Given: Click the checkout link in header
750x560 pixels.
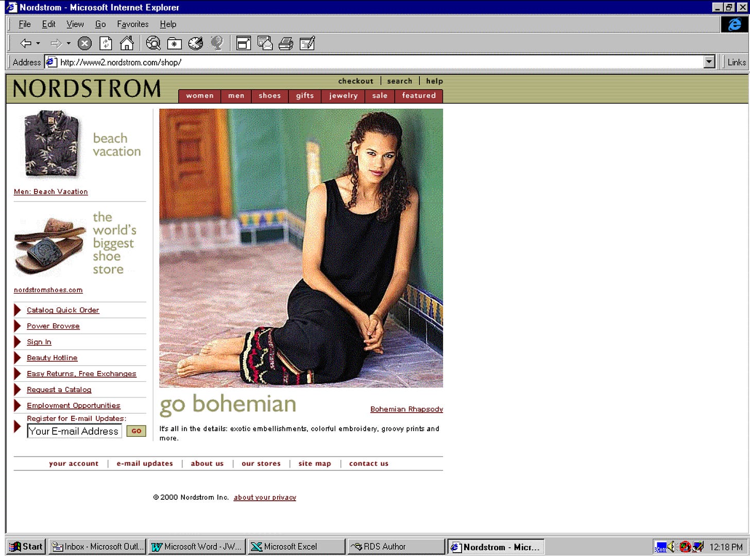Looking at the screenshot, I should pos(355,81).
